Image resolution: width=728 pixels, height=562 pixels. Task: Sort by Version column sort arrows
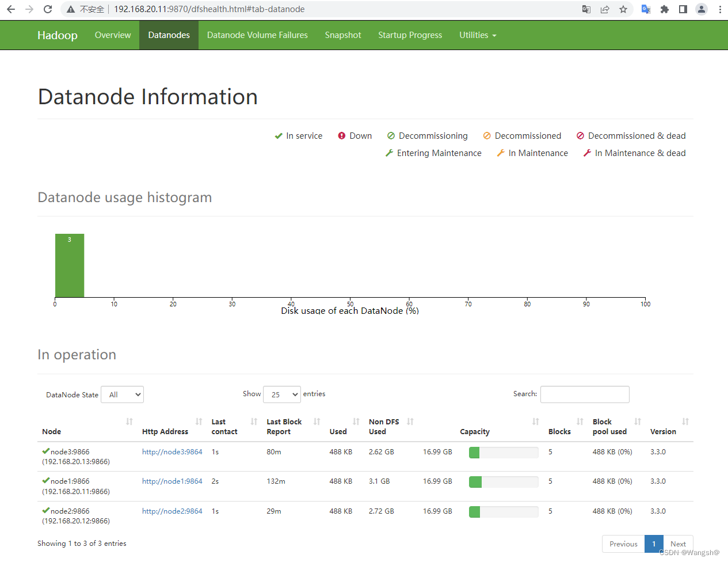tap(685, 422)
